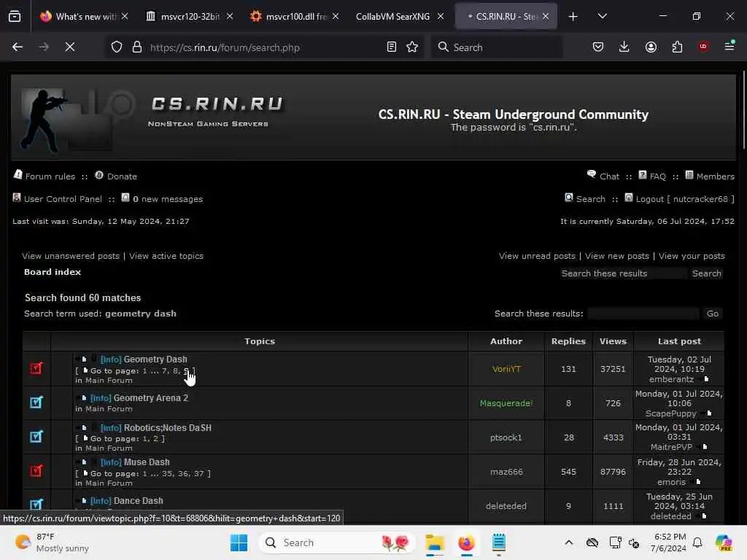Click the red topic icon for Muse Dash
This screenshot has height=560, width=747.
pos(36,471)
